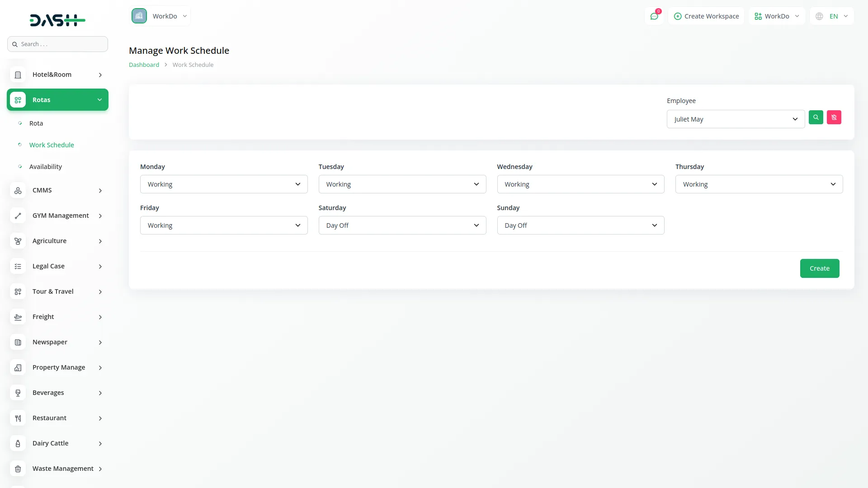Open the EN language selector dropdown
The height and width of the screenshot is (488, 868).
click(x=832, y=16)
